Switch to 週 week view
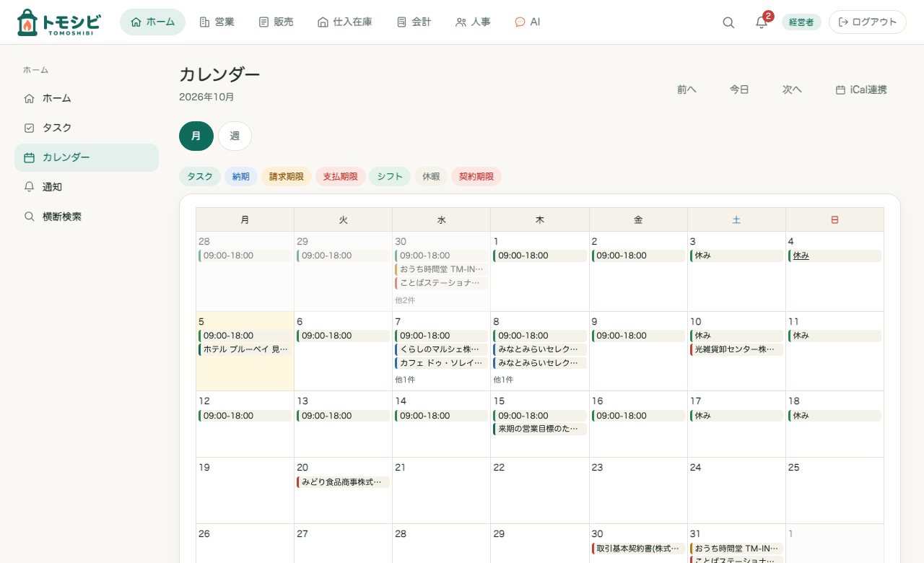This screenshot has width=924, height=563. 235,136
